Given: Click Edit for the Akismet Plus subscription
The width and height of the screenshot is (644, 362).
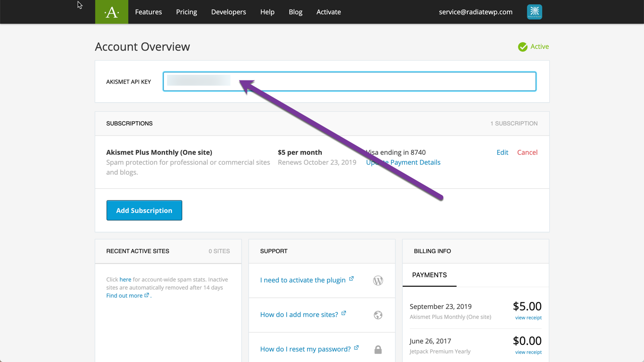Looking at the screenshot, I should [503, 152].
